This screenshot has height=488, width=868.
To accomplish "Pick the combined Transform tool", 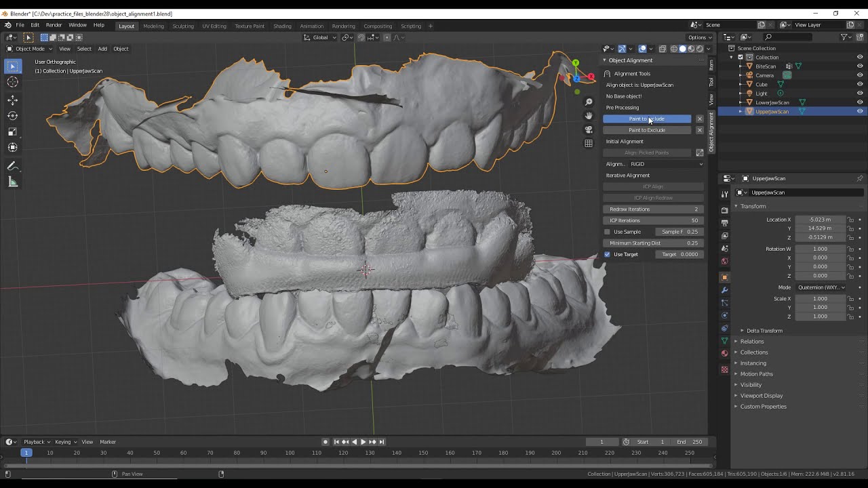I will click(x=12, y=147).
